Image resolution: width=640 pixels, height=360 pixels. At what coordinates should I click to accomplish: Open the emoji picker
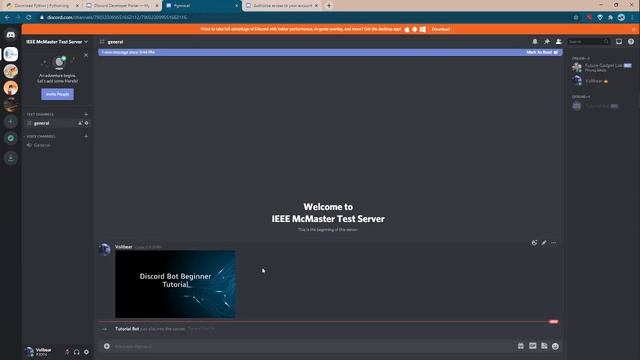click(x=556, y=346)
